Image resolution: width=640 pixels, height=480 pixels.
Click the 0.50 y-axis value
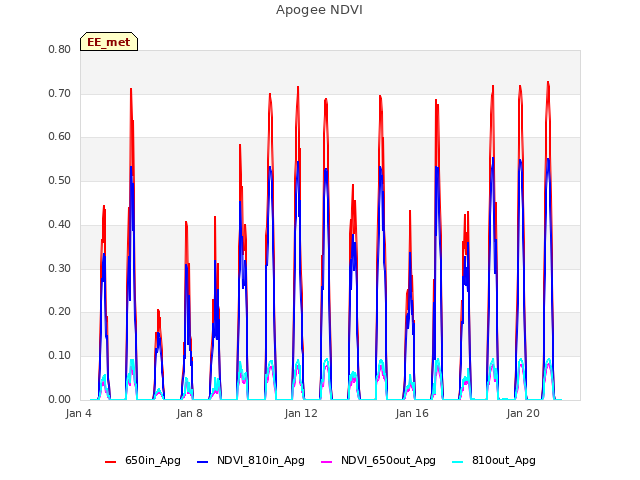60,180
